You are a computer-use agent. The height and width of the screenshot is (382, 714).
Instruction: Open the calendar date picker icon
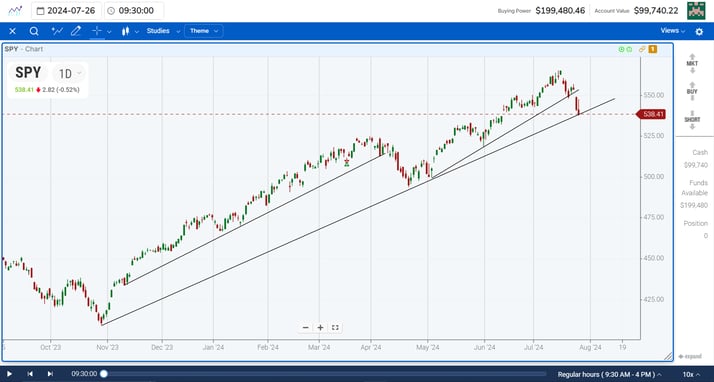[40, 11]
